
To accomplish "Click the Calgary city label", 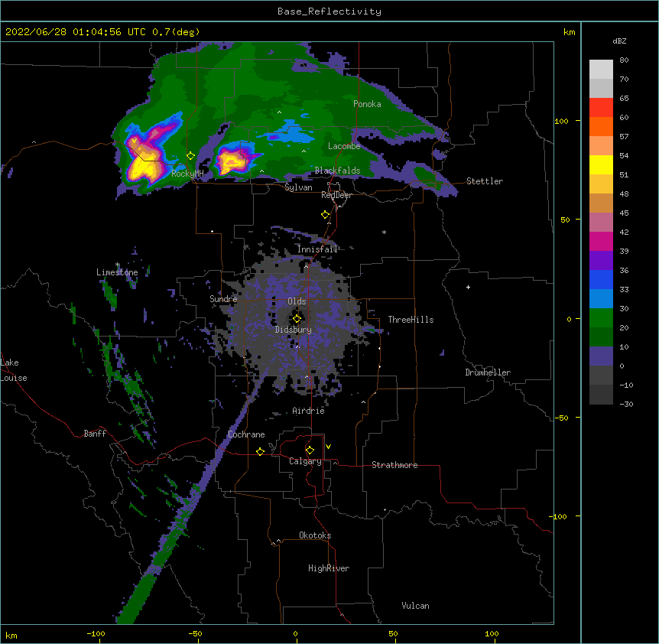I will pyautogui.click(x=305, y=461).
